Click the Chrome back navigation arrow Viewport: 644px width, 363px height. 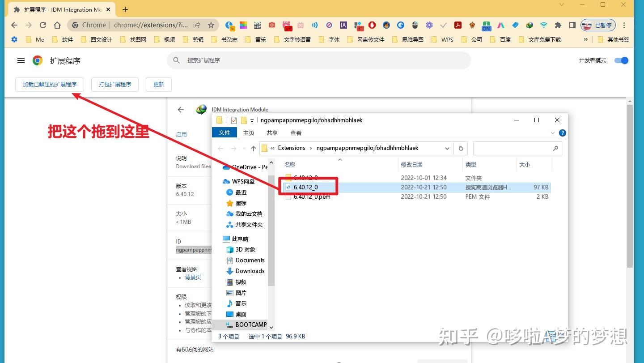click(14, 25)
